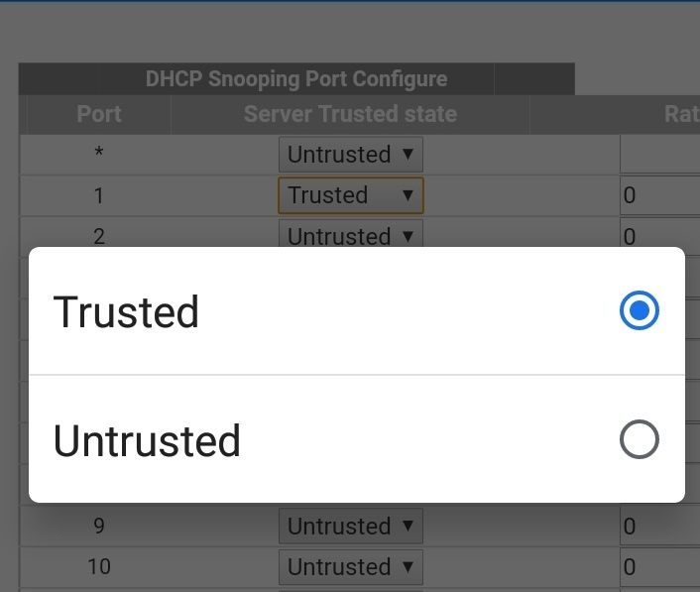Open port 9 Untrusted dropdown
Screen dimensions: 700x592
coord(351,526)
